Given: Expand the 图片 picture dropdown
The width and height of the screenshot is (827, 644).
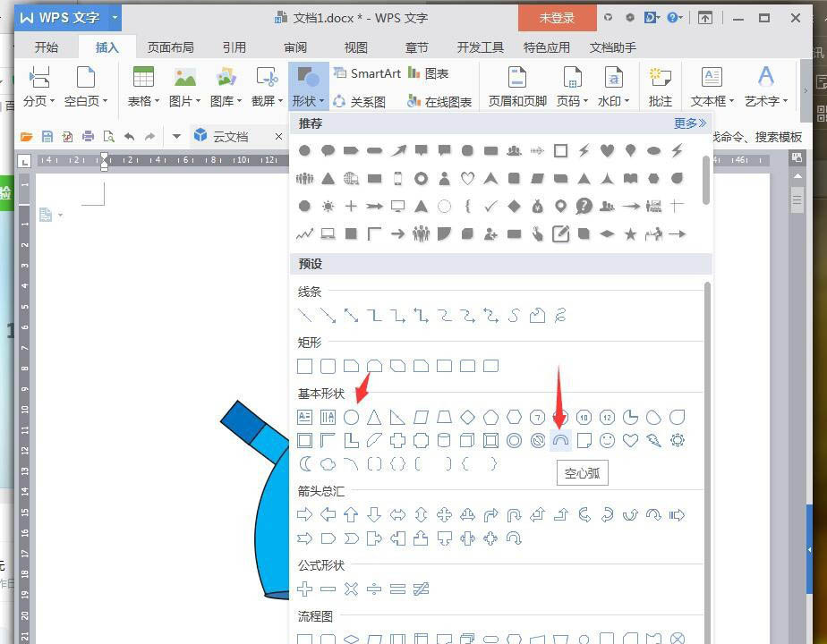Looking at the screenshot, I should point(184,87).
